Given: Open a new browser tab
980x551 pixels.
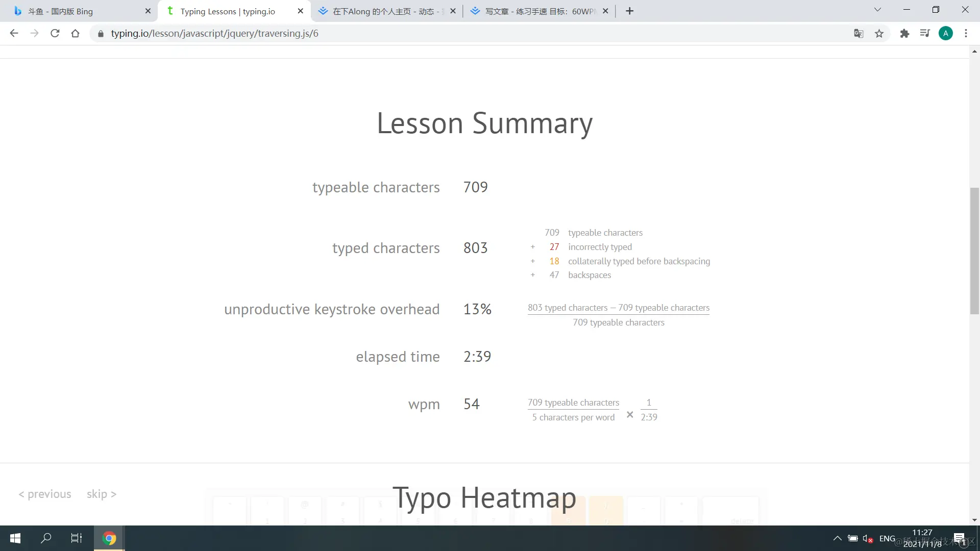Looking at the screenshot, I should pos(629,11).
